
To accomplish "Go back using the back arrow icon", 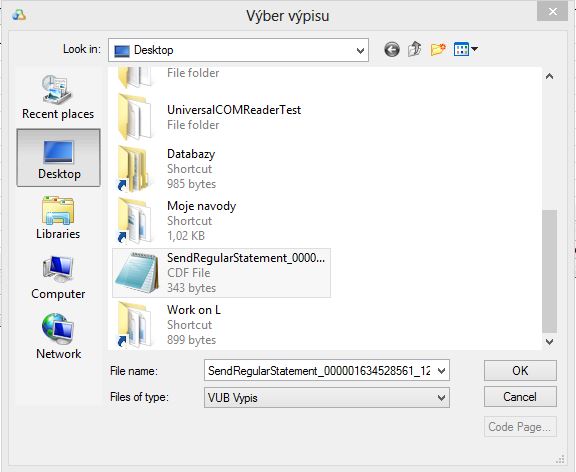I will (x=392, y=49).
